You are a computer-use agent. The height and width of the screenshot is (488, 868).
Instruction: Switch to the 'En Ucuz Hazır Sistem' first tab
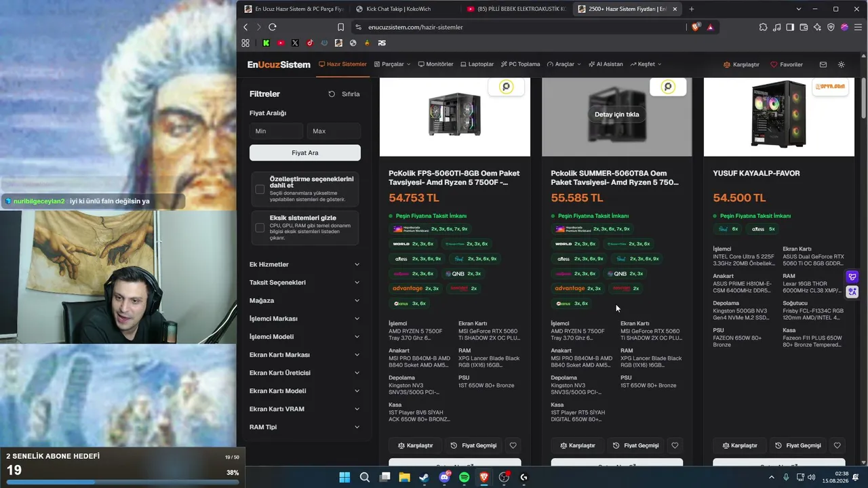click(x=294, y=9)
